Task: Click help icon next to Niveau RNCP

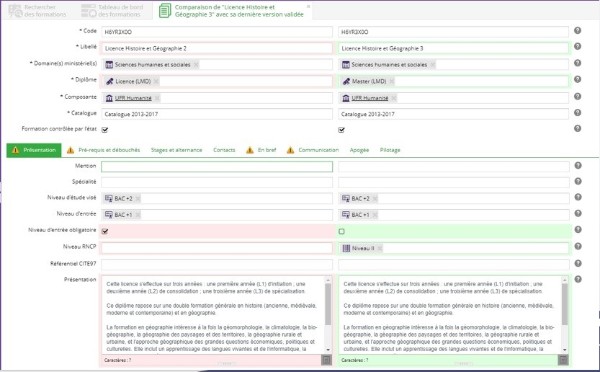Action: [578, 246]
